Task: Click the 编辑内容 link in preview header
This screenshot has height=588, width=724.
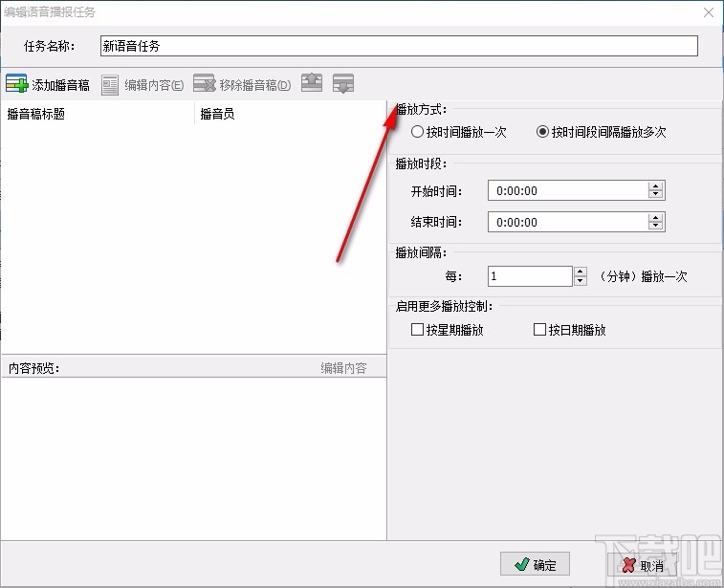Action: click(x=343, y=368)
